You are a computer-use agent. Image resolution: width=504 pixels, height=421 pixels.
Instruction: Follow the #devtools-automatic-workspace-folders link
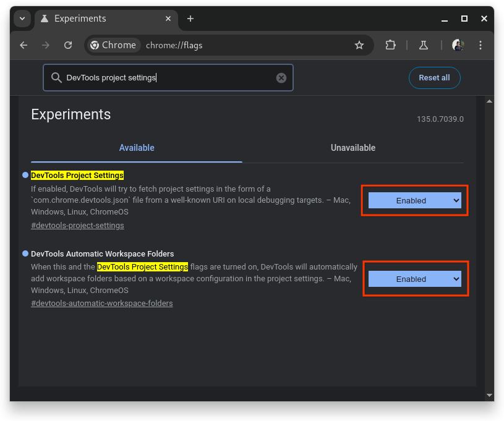coord(101,304)
